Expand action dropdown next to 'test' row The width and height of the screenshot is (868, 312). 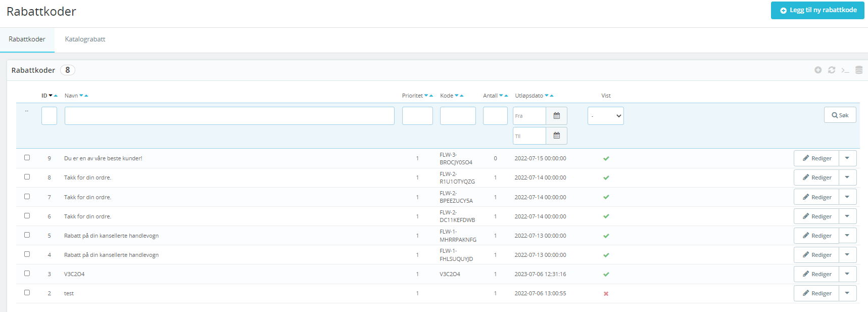point(847,293)
